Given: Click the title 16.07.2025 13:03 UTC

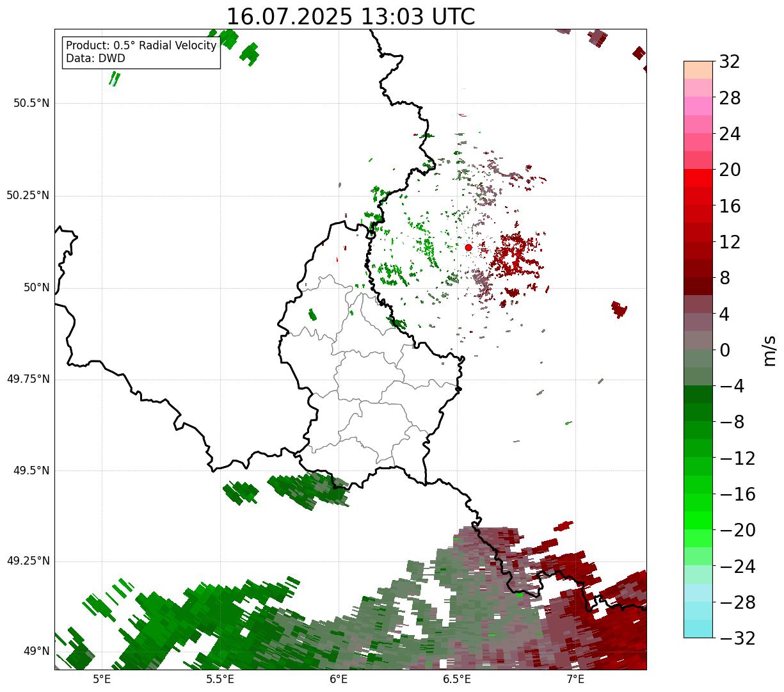Looking at the screenshot, I should (351, 17).
